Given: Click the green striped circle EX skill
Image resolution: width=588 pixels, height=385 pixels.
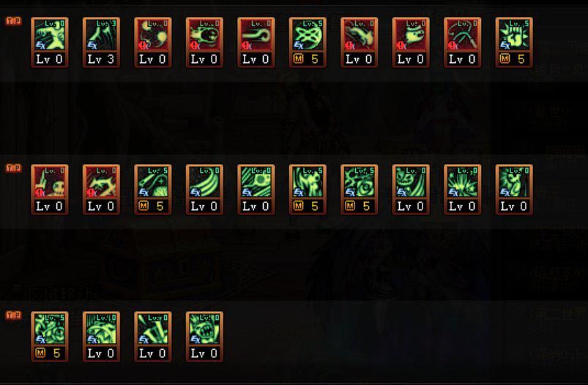Looking at the screenshot, I should pyautogui.click(x=256, y=190).
